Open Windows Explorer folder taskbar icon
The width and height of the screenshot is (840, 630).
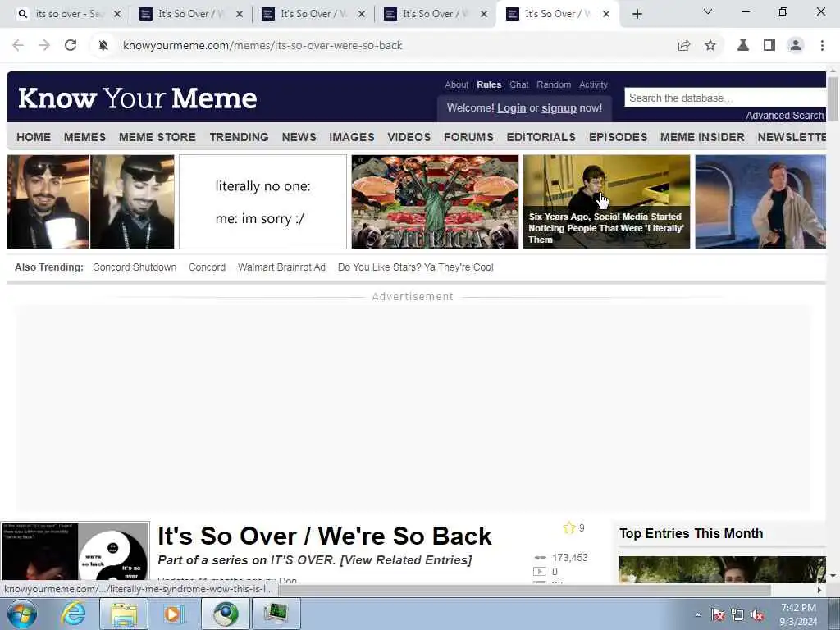point(124,614)
